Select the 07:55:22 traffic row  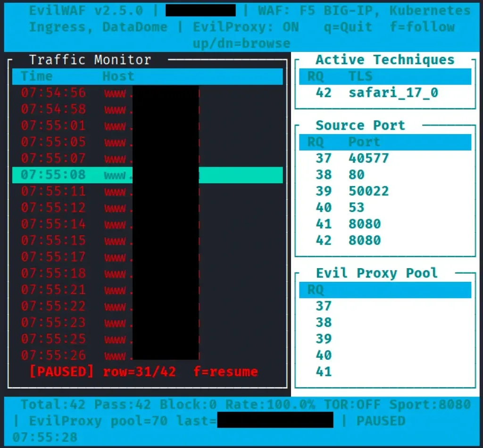pyautogui.click(x=147, y=306)
